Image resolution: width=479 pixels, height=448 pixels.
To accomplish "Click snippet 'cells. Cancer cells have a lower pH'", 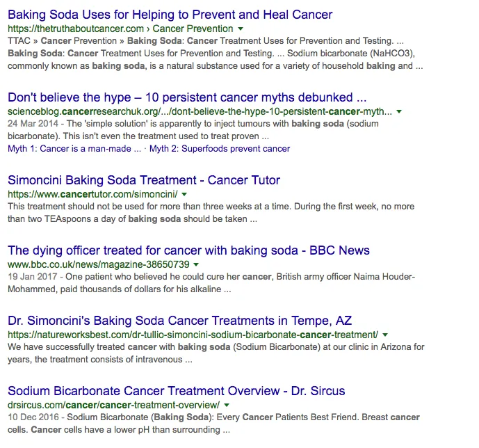I will 119,430.
